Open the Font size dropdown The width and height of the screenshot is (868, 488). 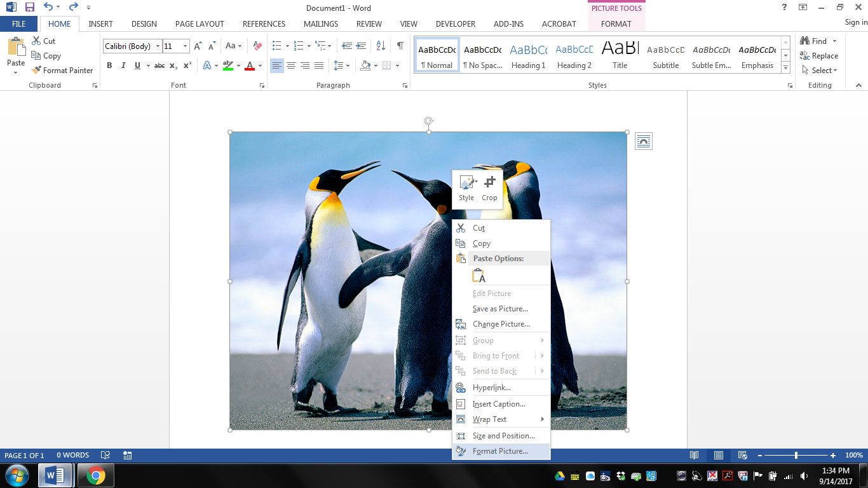pos(185,46)
